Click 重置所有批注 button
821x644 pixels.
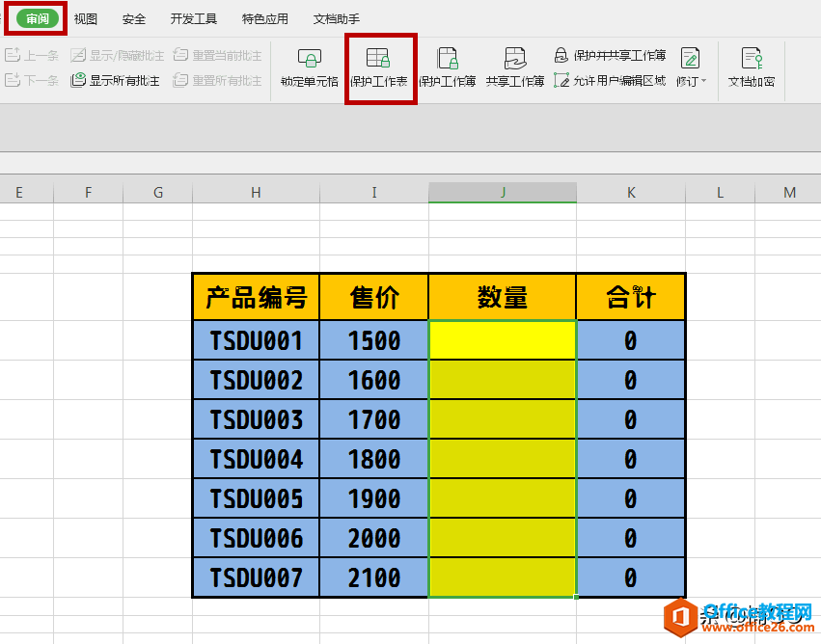pos(217,81)
